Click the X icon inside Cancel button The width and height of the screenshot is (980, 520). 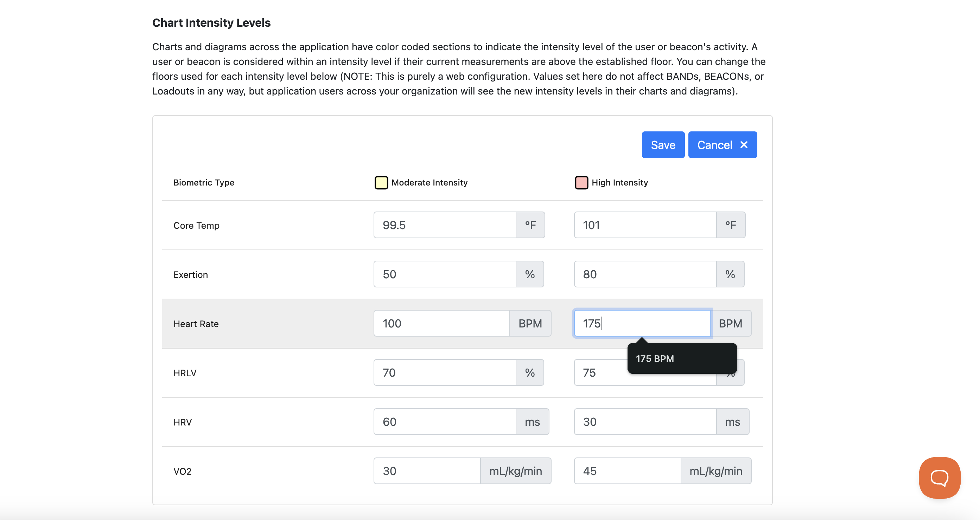click(x=744, y=144)
